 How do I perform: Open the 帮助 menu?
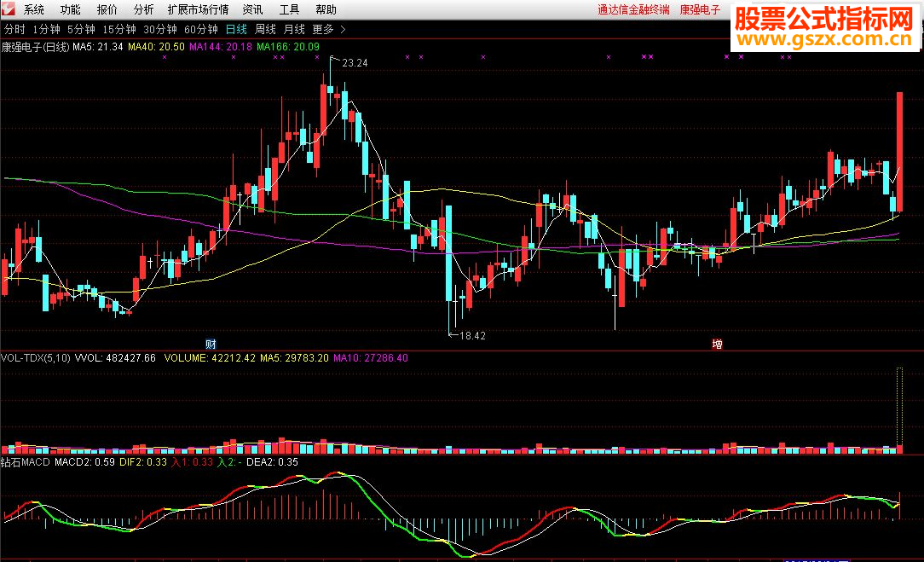pyautogui.click(x=326, y=9)
